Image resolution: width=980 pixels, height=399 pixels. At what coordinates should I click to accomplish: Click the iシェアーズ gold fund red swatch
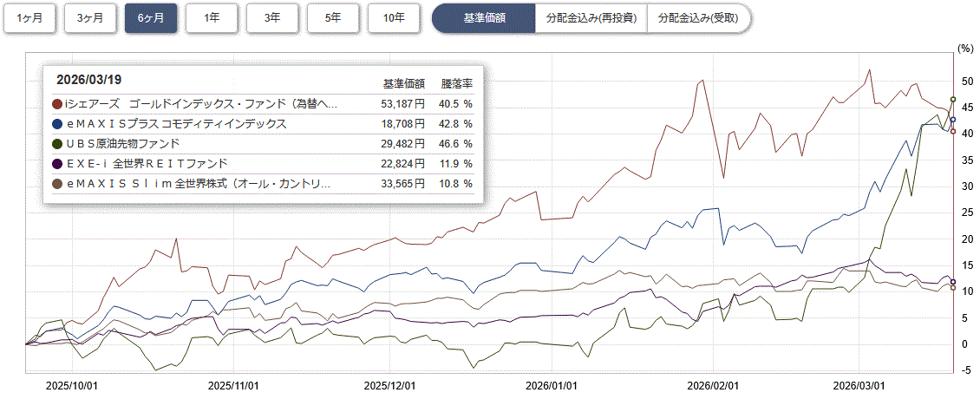pos(58,104)
